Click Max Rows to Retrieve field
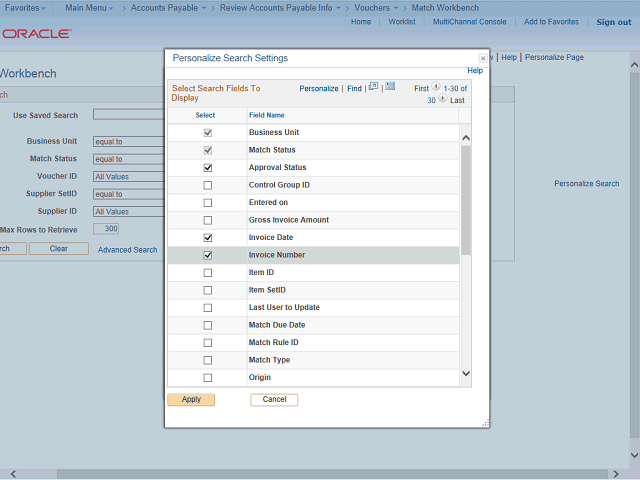The height and width of the screenshot is (480, 640). pyautogui.click(x=106, y=229)
